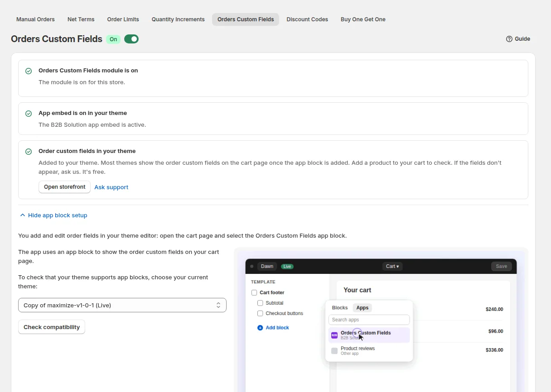Click the green check icon beside module is on

coord(29,71)
